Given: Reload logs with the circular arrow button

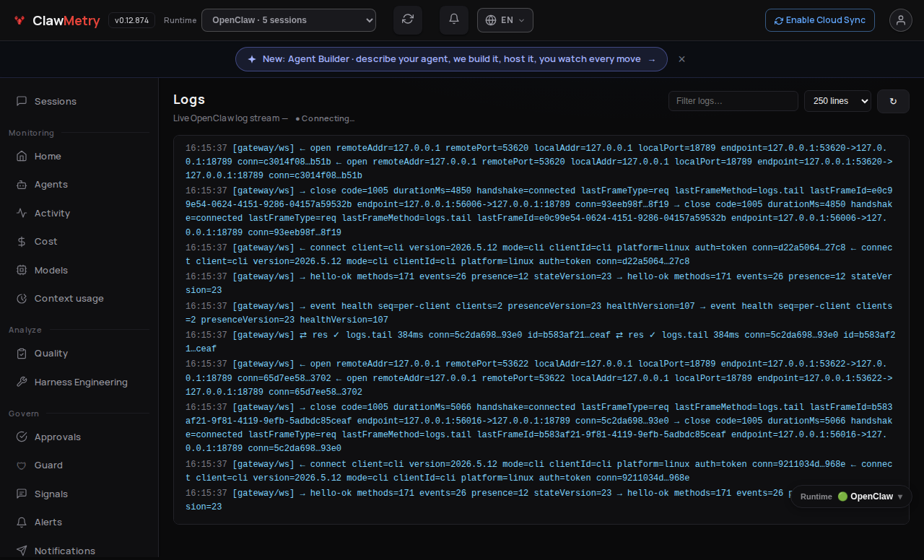Looking at the screenshot, I should tap(893, 101).
